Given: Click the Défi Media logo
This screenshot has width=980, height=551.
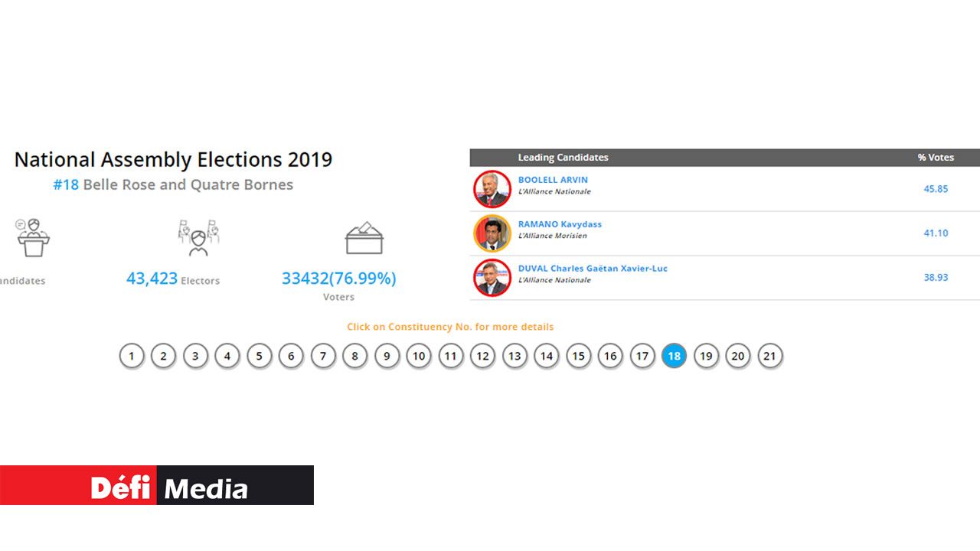Looking at the screenshot, I should click(157, 485).
